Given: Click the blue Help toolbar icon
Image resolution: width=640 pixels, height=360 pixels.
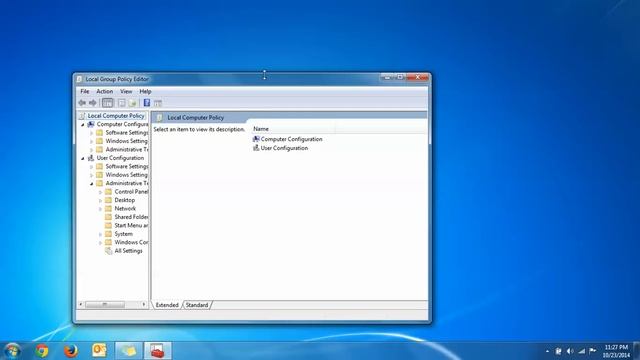Looking at the screenshot, I should tap(147, 103).
